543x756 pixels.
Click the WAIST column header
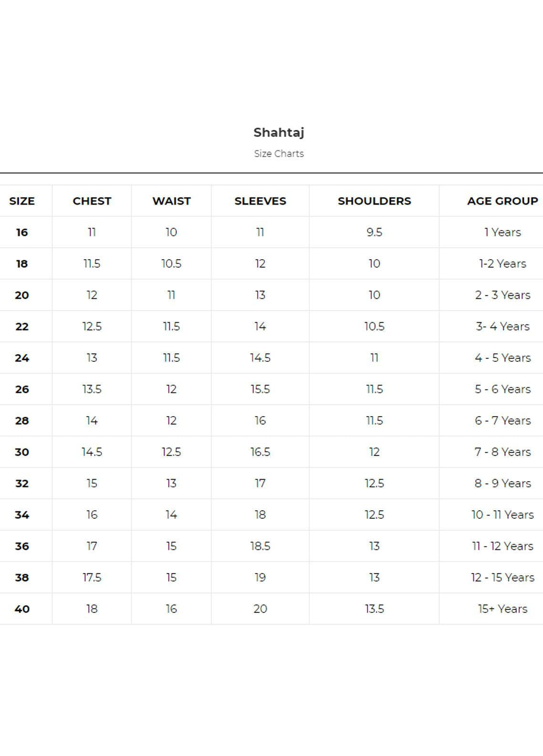[171, 201]
